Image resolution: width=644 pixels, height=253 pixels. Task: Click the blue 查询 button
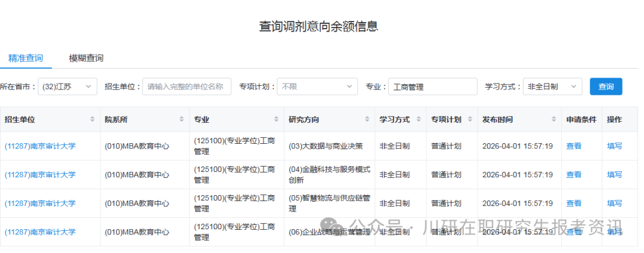pos(606,87)
